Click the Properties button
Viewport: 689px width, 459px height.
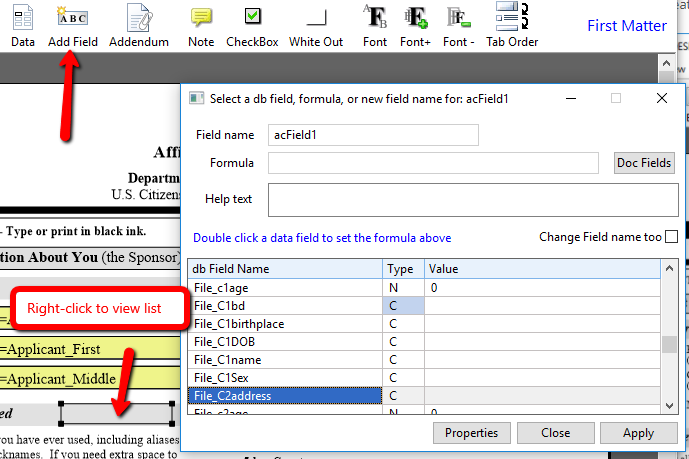(471, 433)
